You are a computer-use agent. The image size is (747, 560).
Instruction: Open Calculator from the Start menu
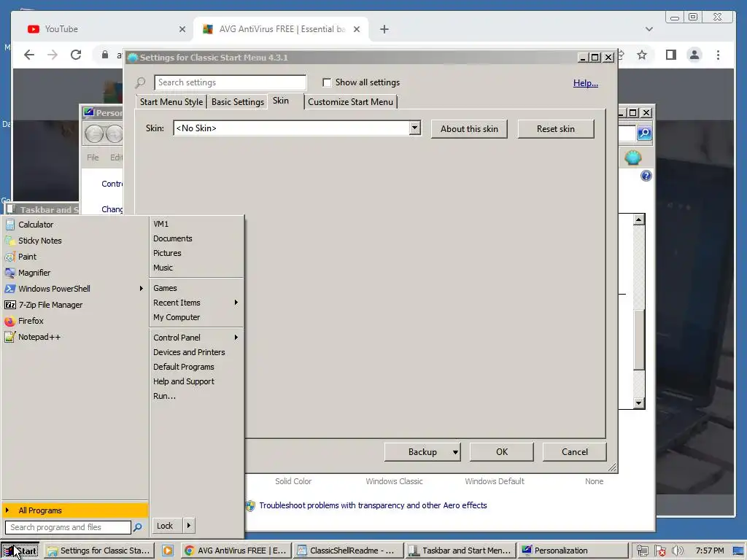click(75, 225)
